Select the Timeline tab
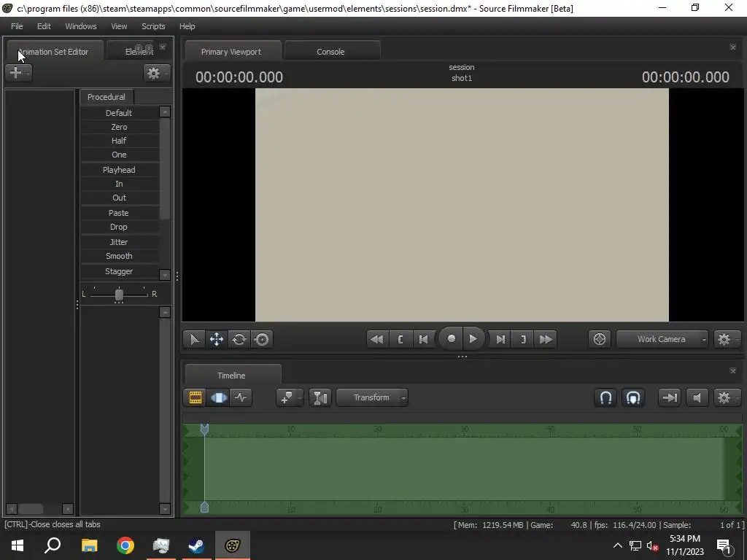 point(231,376)
